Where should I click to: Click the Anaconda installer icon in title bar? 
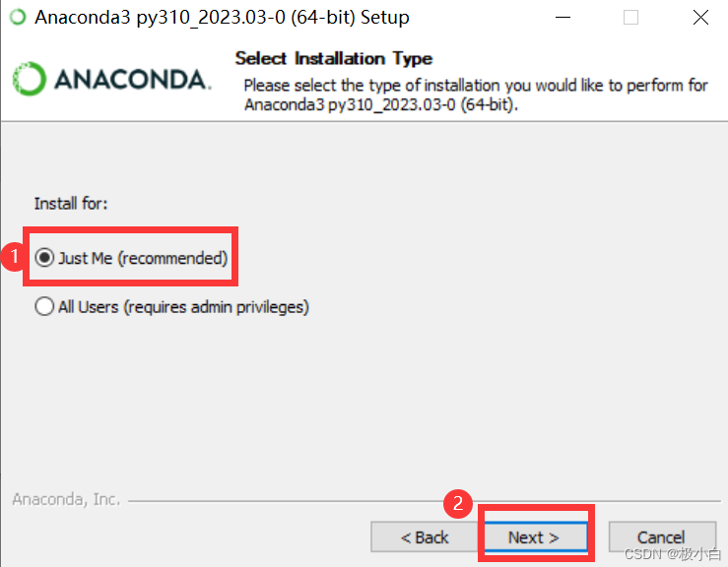(18, 17)
